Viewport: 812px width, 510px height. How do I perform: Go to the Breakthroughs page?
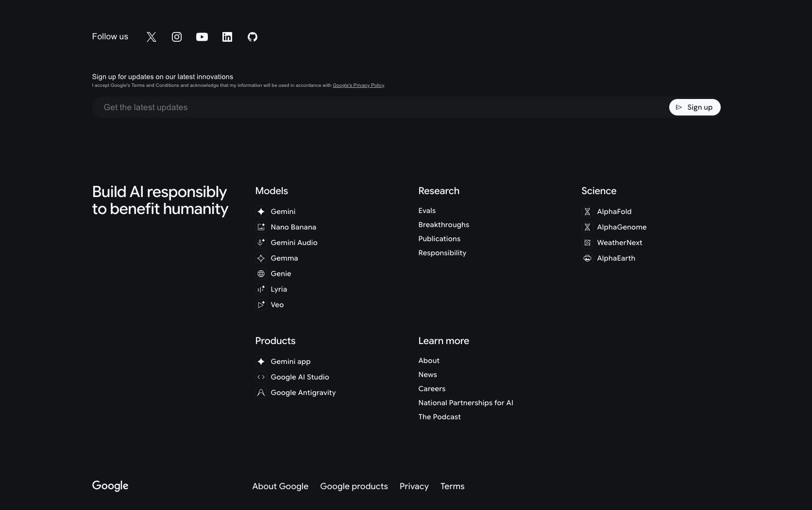point(444,225)
